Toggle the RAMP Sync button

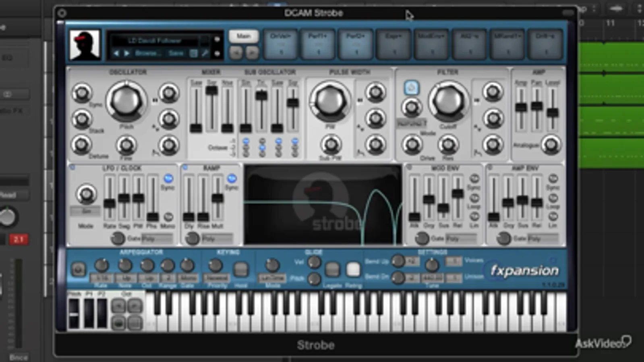(232, 178)
